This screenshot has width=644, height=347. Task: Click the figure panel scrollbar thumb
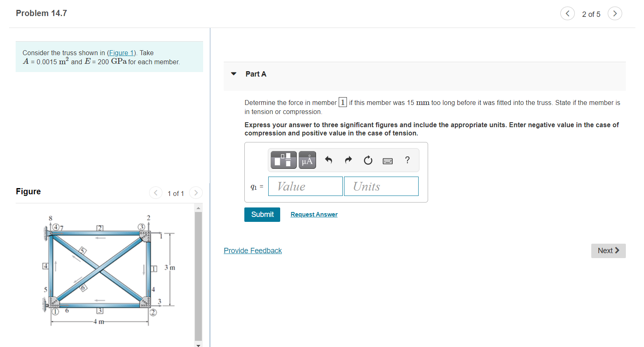tap(198, 276)
